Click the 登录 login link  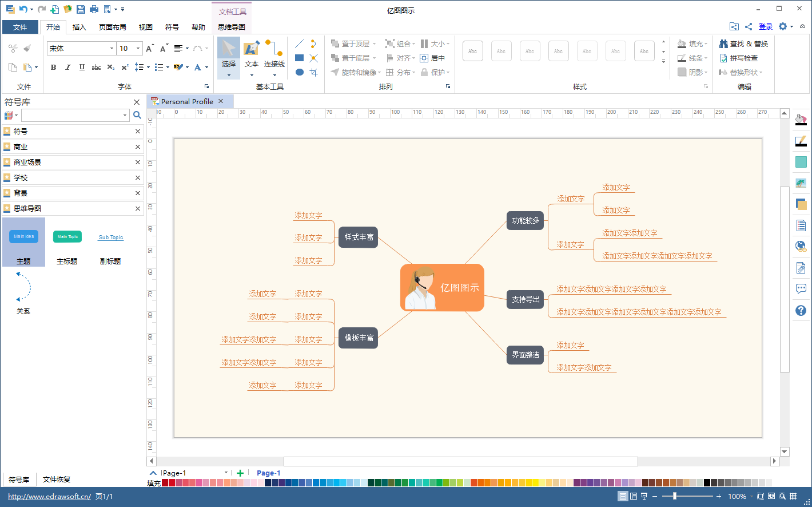pos(765,26)
